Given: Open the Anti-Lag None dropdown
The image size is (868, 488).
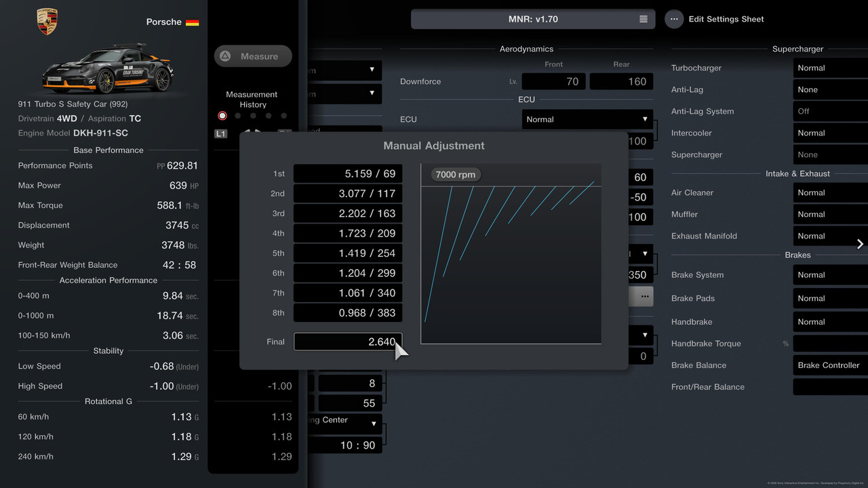Looking at the screenshot, I should (831, 89).
